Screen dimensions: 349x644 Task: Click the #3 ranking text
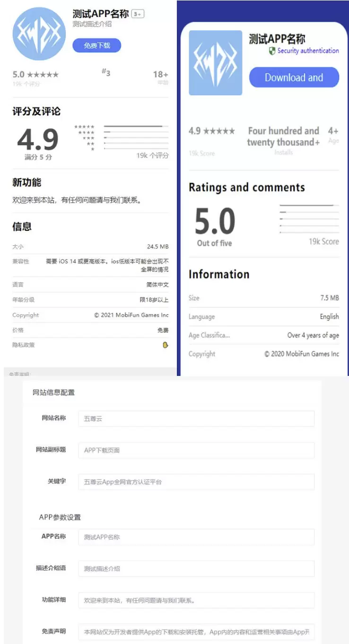point(106,72)
